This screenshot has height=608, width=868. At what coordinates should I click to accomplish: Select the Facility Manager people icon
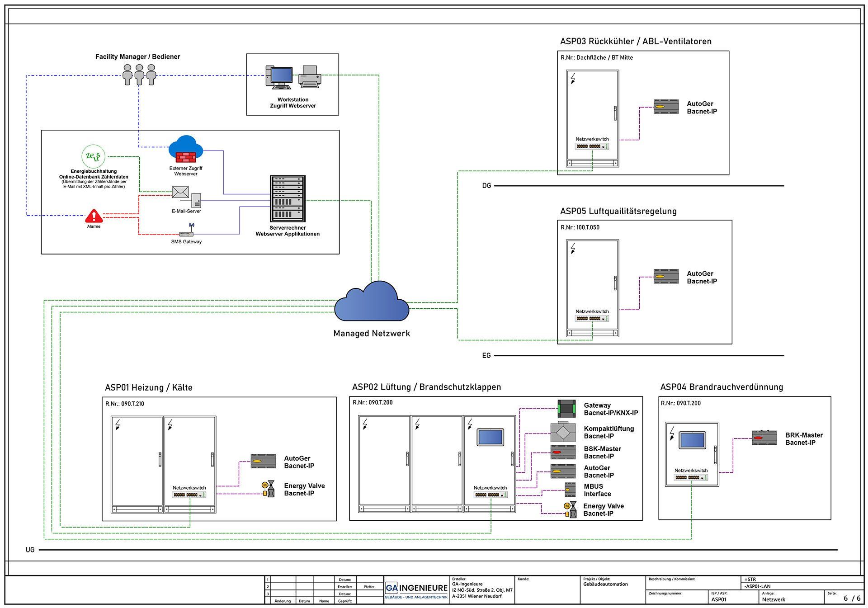coord(139,75)
